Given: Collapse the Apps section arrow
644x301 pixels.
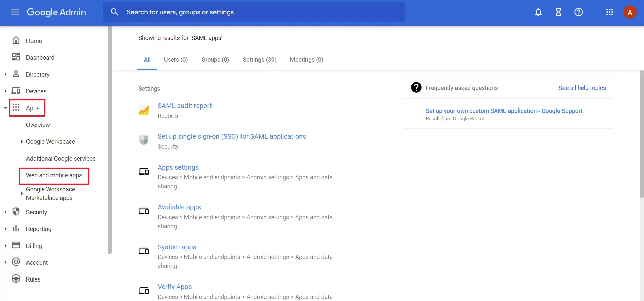Looking at the screenshot, I should coord(5,108).
